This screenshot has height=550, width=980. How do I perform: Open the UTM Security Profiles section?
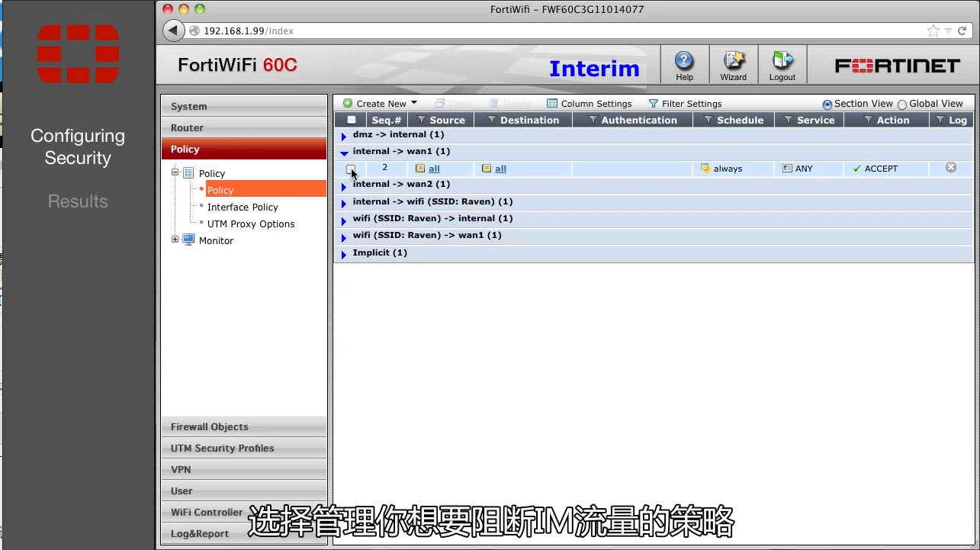[243, 448]
